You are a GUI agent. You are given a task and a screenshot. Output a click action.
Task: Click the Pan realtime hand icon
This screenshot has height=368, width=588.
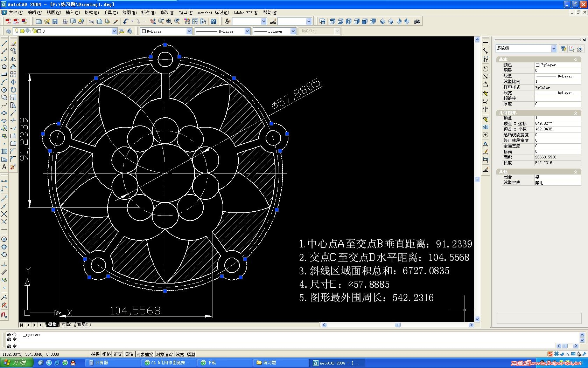[x=153, y=21]
